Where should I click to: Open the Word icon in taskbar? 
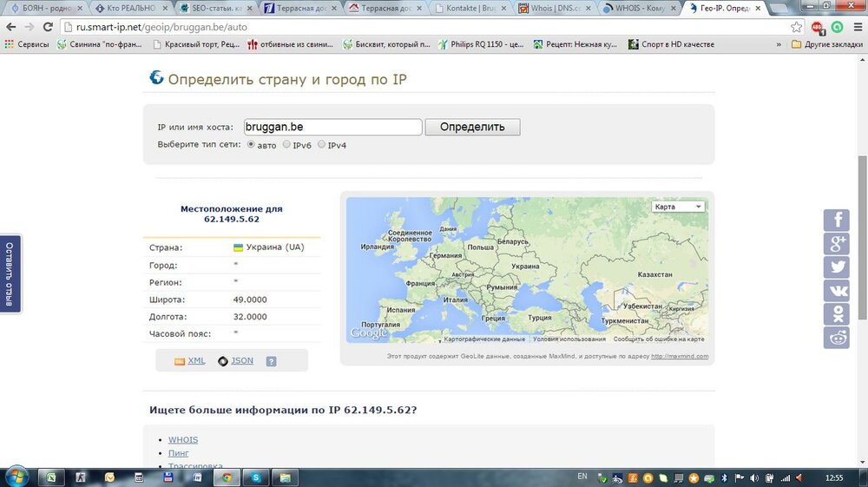198,477
